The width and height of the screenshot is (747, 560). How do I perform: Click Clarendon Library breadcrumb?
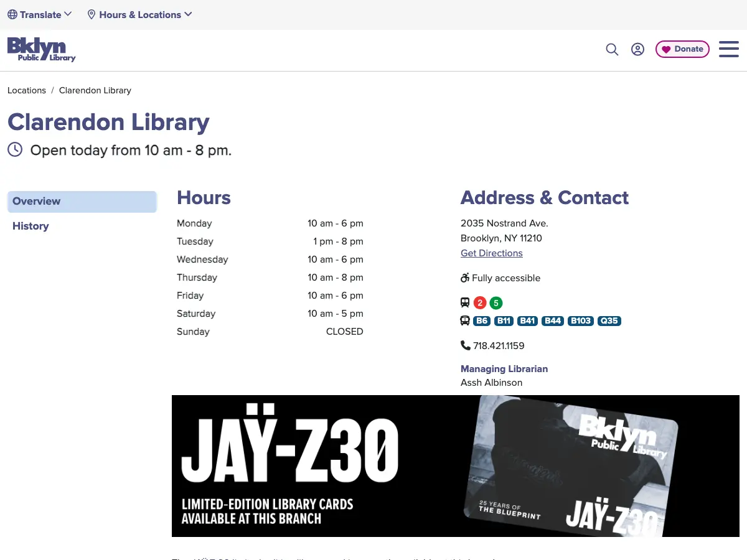click(x=95, y=90)
